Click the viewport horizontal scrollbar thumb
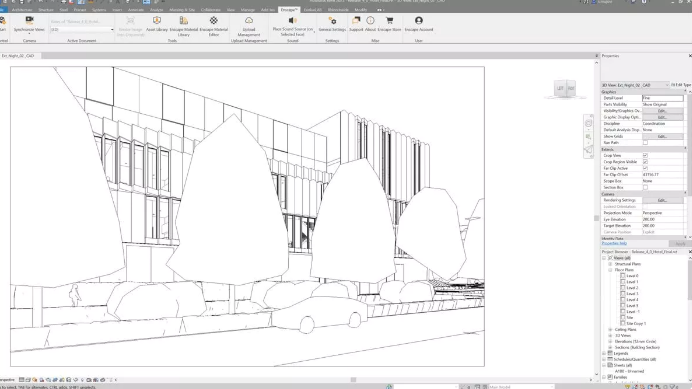Screen dimensions: 692x389 (x=353, y=380)
